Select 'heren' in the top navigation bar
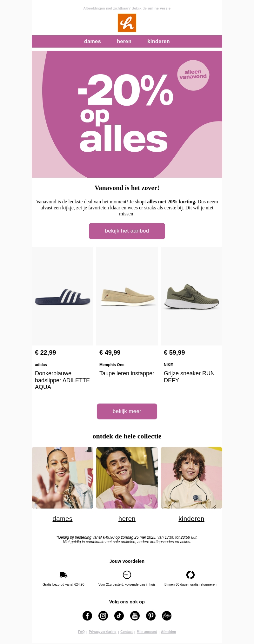Viewport: 254px width, 644px height. 124,42
